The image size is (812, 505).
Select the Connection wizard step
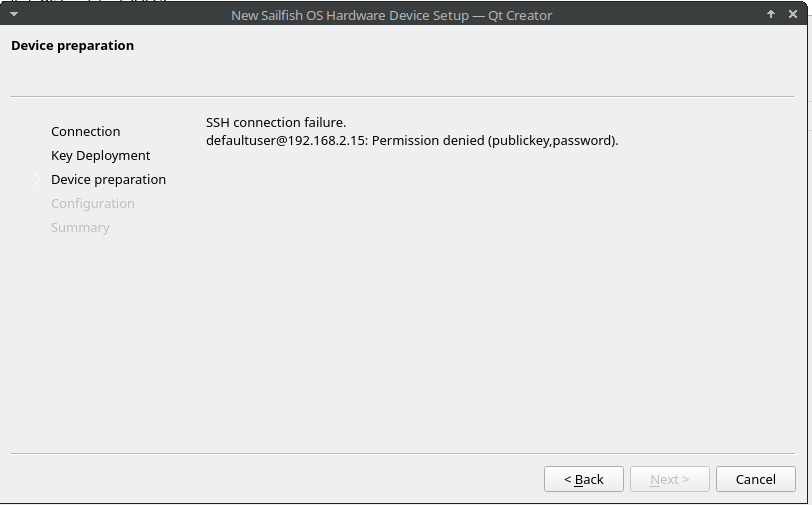pos(85,131)
